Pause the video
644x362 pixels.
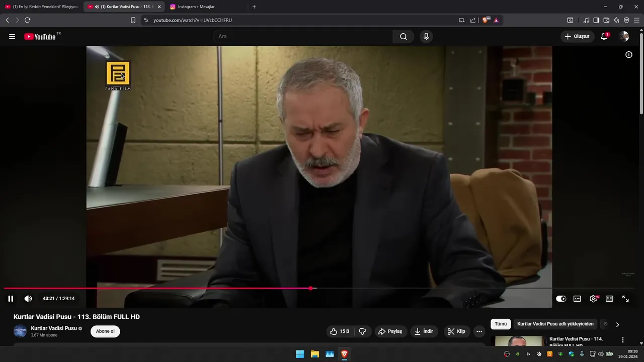pyautogui.click(x=11, y=299)
